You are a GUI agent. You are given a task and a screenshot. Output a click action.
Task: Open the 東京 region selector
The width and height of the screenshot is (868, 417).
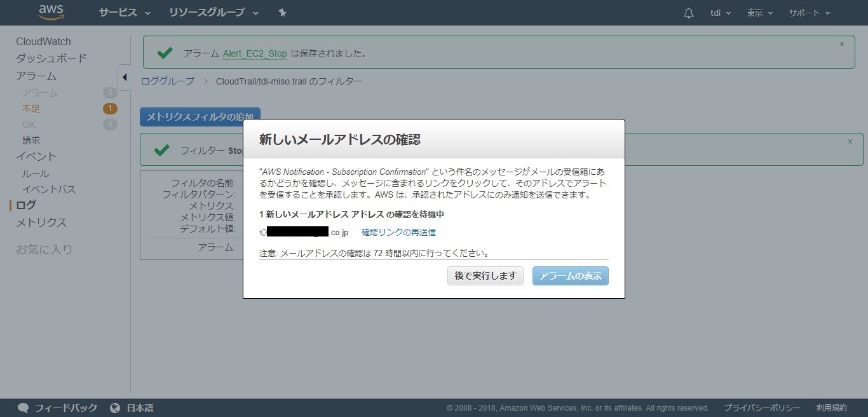coord(759,13)
